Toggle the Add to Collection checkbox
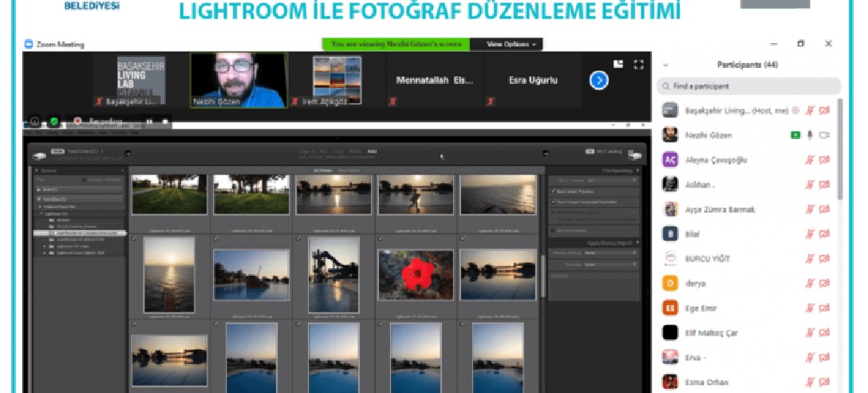 pos(554,230)
